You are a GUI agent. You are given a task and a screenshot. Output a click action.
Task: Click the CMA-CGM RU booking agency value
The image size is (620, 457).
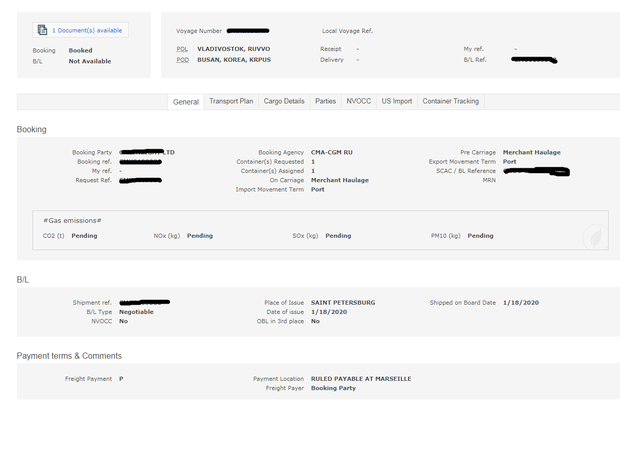332,152
